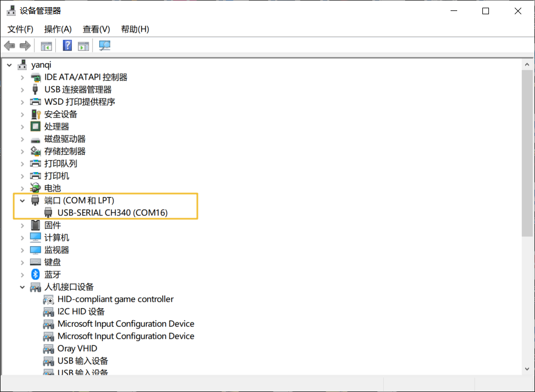This screenshot has height=392, width=535.
Task: Select the USB-SERIAL CH340 (COM16) device
Action: (x=112, y=213)
